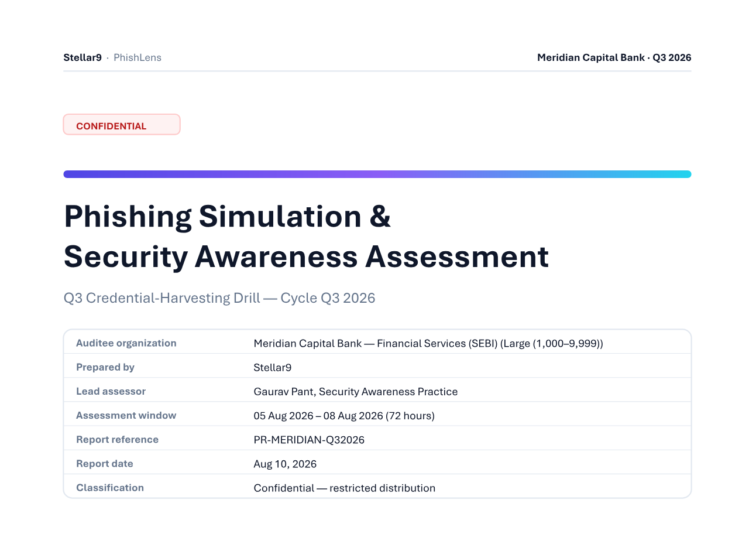Screen dimensions: 756x544
Task: Click the 'Meridian Capital Bank · Q3 2026' header text
Action: pos(614,57)
